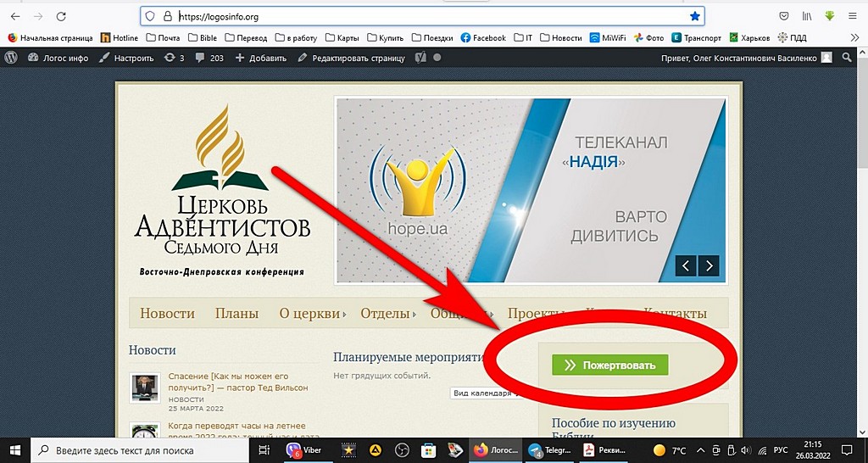Image resolution: width=868 pixels, height=463 pixels.
Task: Open Microsoft Store taskbar icon
Action: [x=428, y=449]
